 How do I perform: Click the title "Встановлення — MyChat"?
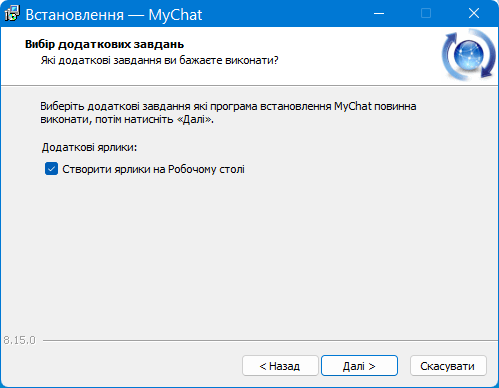coord(114,15)
